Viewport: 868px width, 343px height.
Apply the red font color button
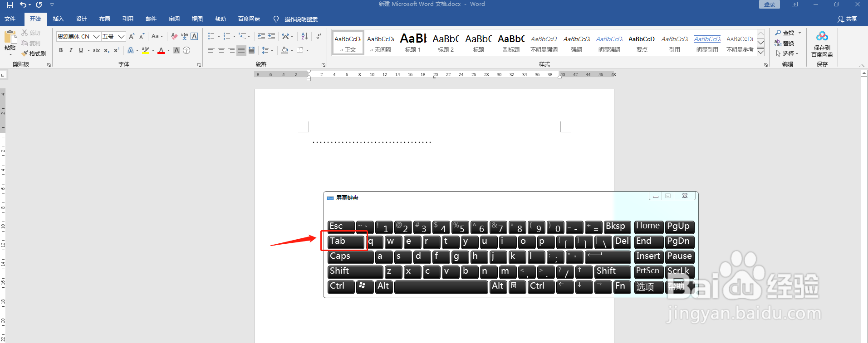tap(161, 50)
